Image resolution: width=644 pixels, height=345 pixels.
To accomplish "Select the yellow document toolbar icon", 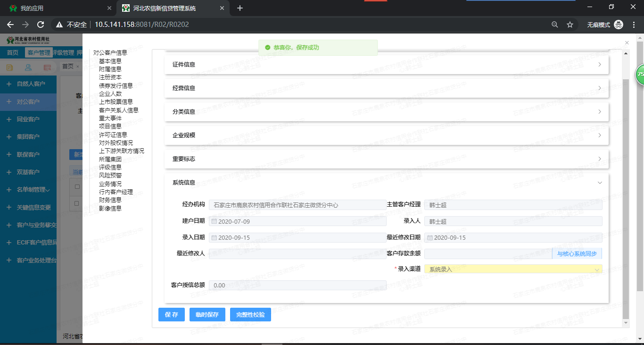I will point(9,67).
